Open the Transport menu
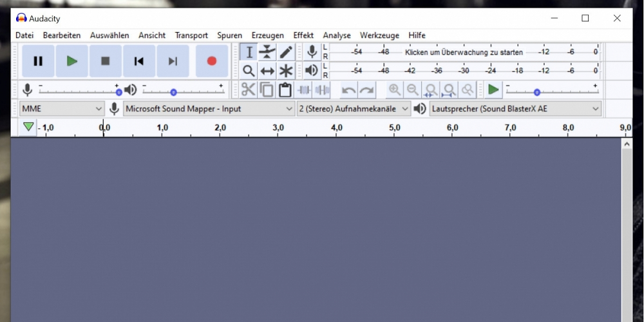The width and height of the screenshot is (644, 322). point(191,35)
